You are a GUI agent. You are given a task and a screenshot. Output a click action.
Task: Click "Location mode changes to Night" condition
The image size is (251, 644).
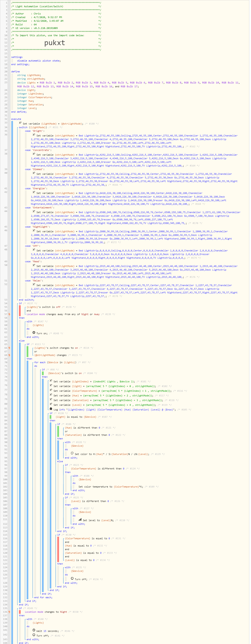coord(46,612)
